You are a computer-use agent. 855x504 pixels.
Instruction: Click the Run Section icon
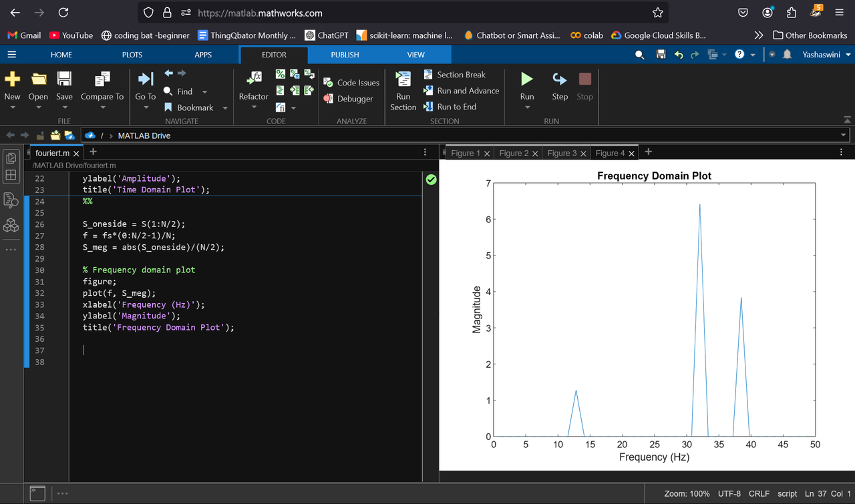click(x=403, y=79)
